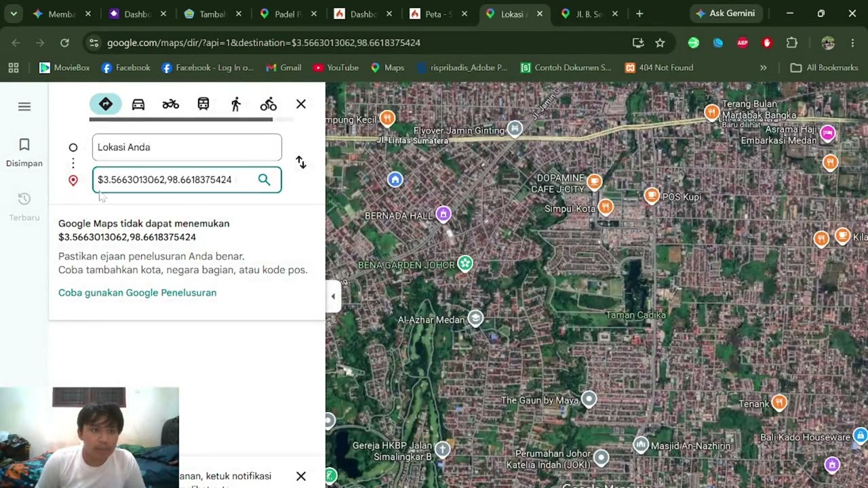
Task: Open the Gmail bookmark
Action: [x=283, y=68]
